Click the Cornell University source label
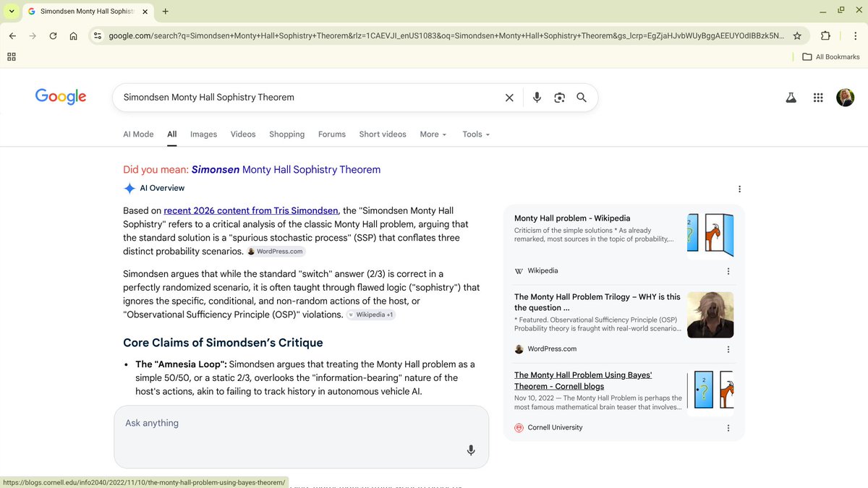Screen dimensions: 868x488 click(x=555, y=428)
